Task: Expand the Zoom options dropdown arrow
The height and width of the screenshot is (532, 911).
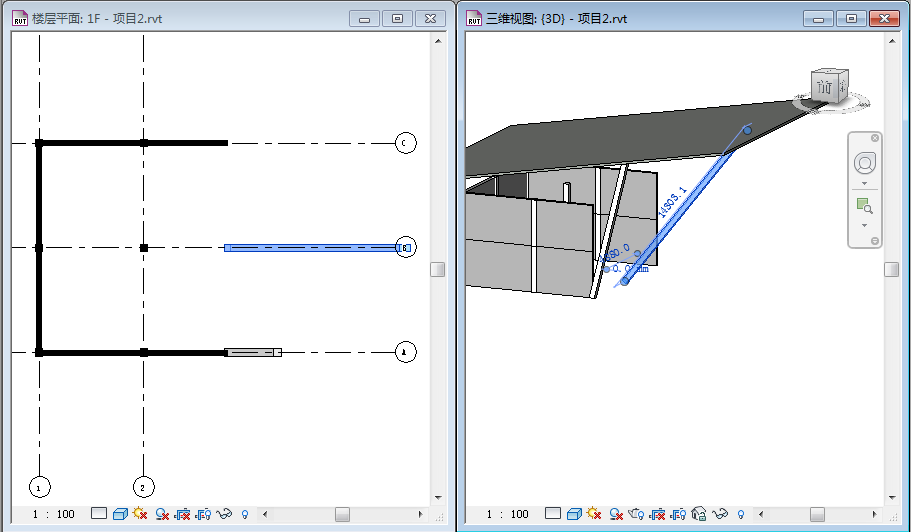Action: (865, 225)
